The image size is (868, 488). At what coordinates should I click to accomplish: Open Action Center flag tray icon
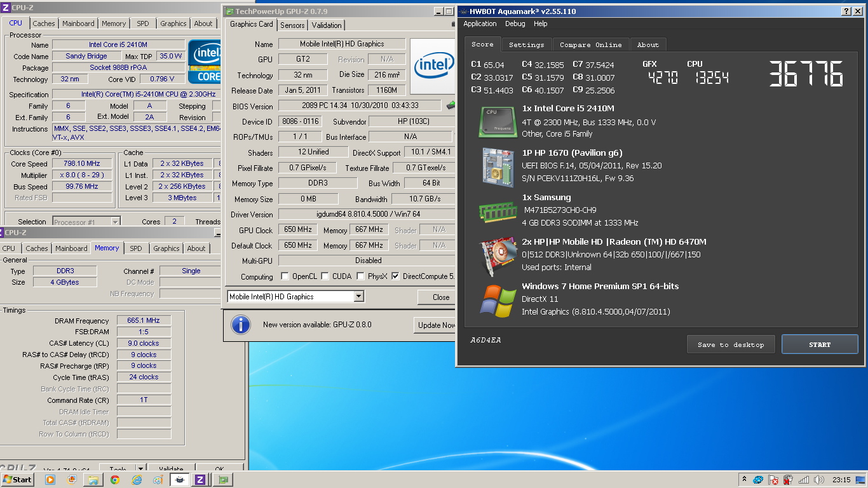773,480
